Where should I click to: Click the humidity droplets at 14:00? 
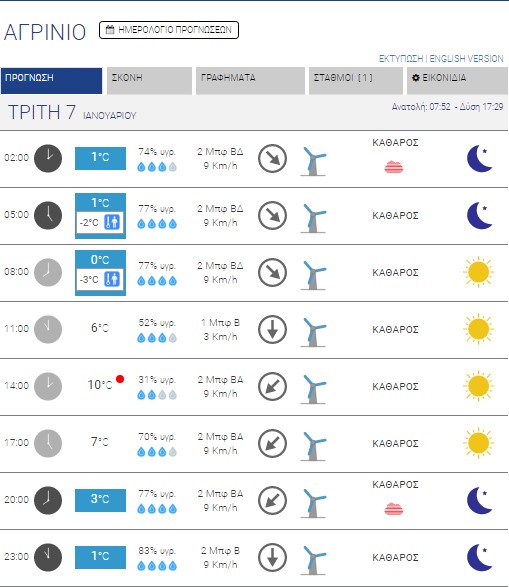click(157, 395)
